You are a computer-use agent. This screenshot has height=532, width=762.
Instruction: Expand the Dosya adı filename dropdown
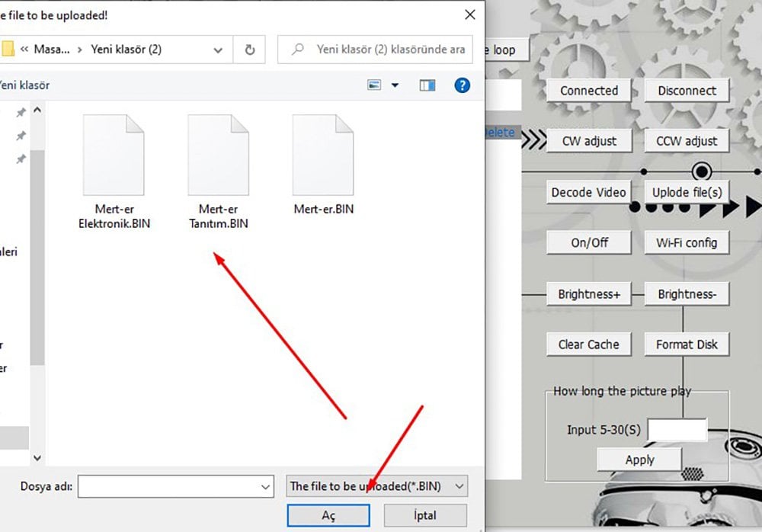[265, 486]
